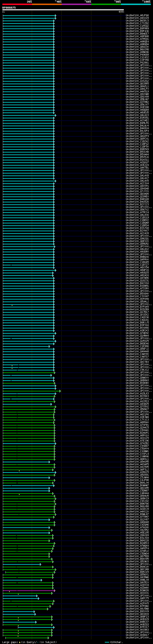Select hit label UniRef100_D0ES98
The width and height of the screenshot is (153, 644).
[x=137, y=107]
